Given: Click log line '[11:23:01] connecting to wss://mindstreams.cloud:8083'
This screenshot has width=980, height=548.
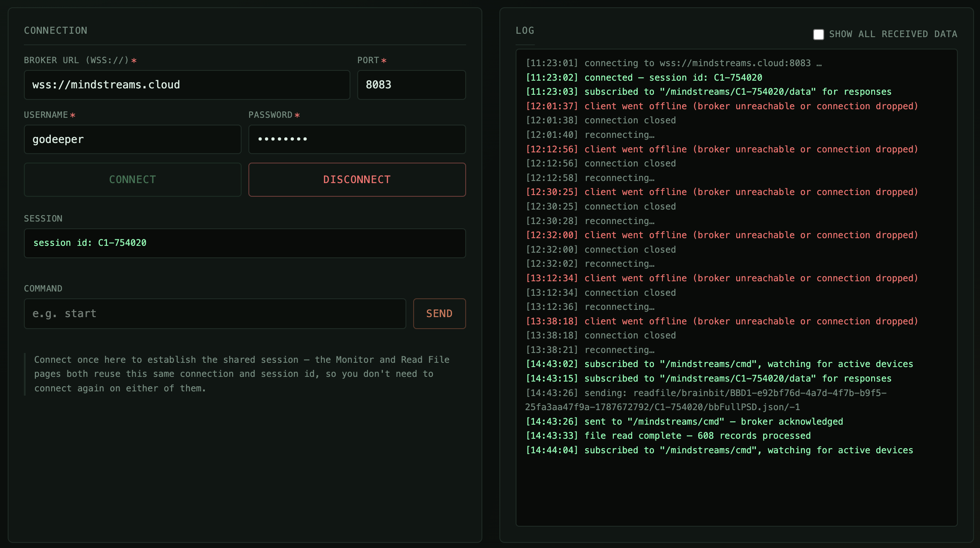Looking at the screenshot, I should click(x=674, y=63).
